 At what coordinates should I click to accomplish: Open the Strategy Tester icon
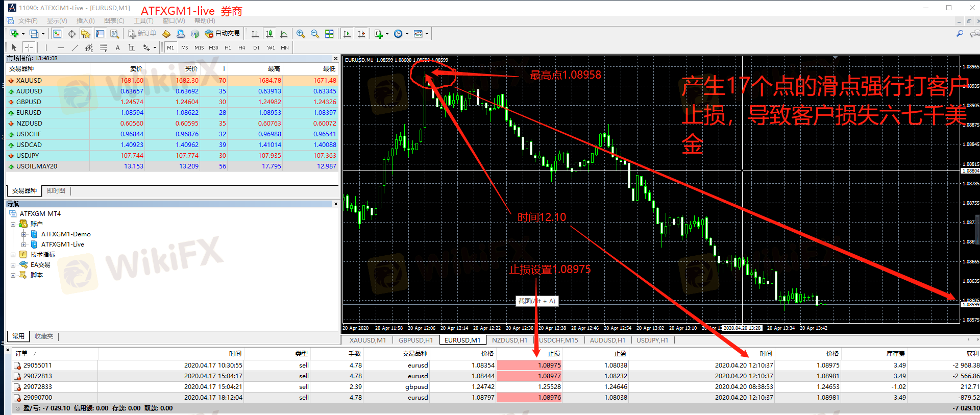tap(115, 34)
